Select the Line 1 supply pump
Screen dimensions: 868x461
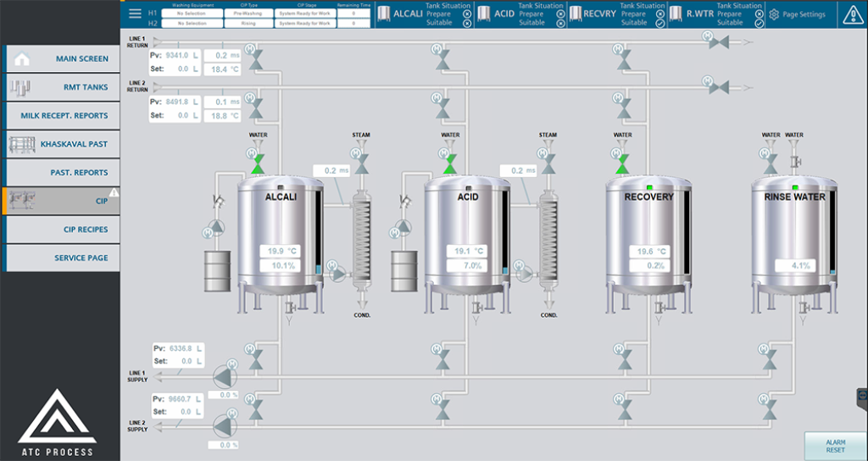tap(224, 376)
